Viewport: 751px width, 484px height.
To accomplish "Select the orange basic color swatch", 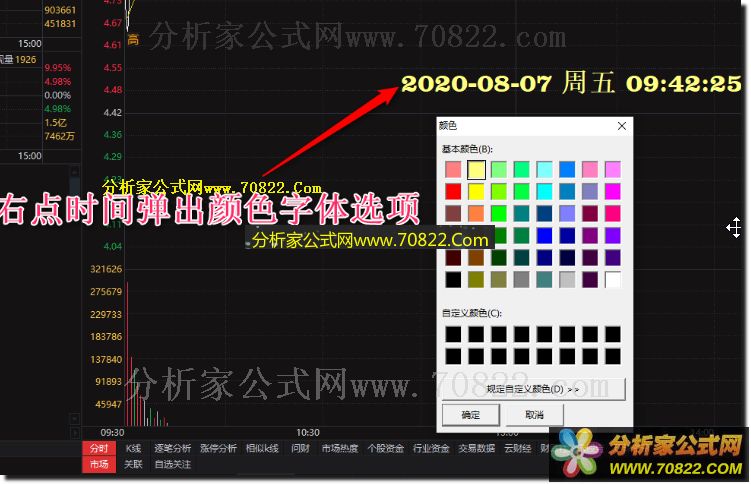I will [x=476, y=214].
